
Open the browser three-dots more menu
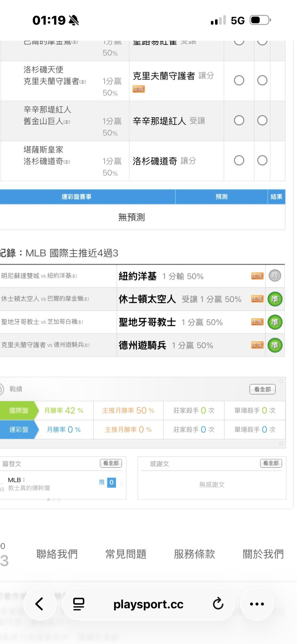257,604
